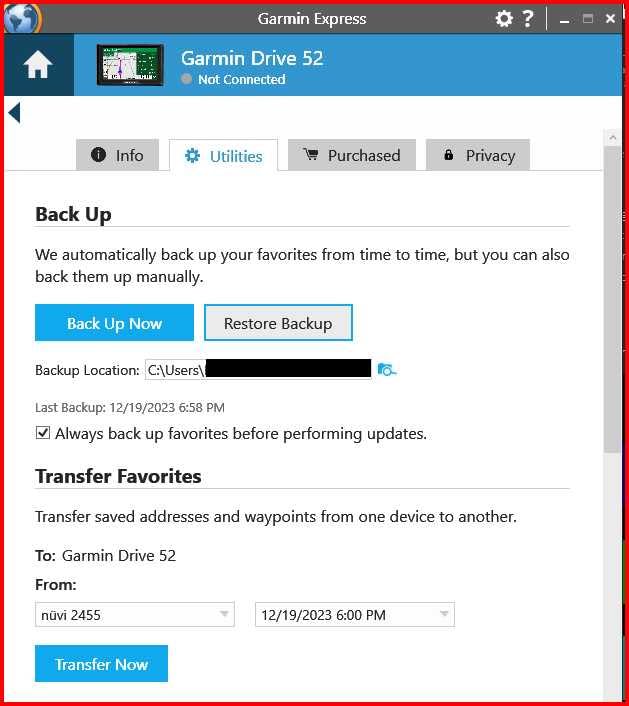Click Transfer Now button

coord(101,664)
